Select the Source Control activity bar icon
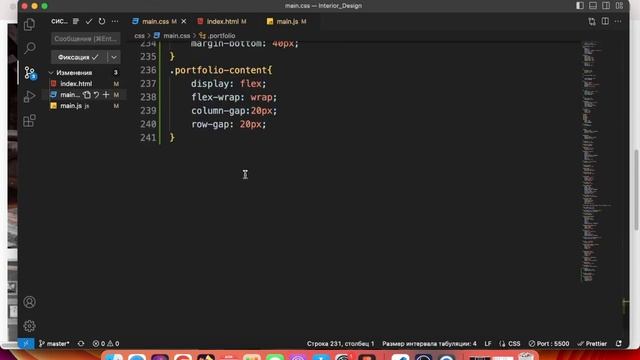Image resolution: width=640 pixels, height=360 pixels. point(29,73)
